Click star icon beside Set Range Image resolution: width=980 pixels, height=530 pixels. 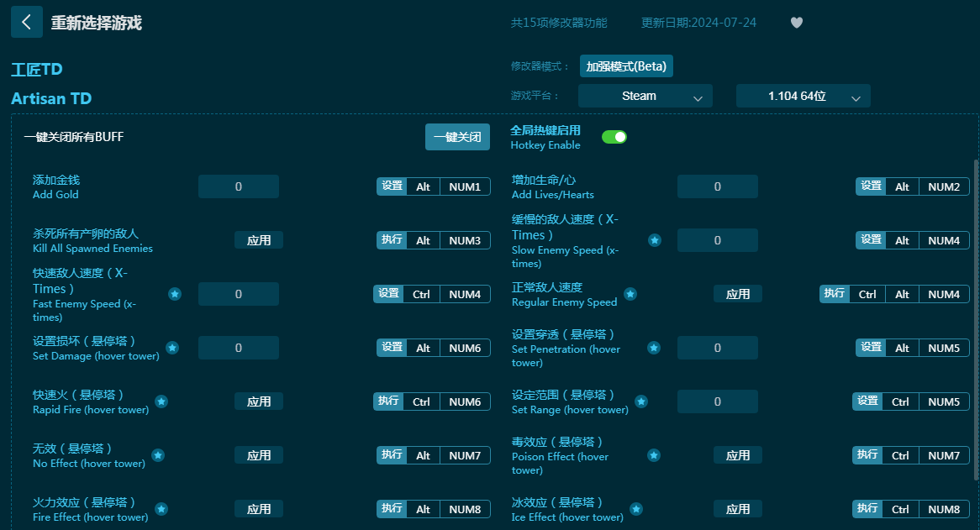point(641,401)
